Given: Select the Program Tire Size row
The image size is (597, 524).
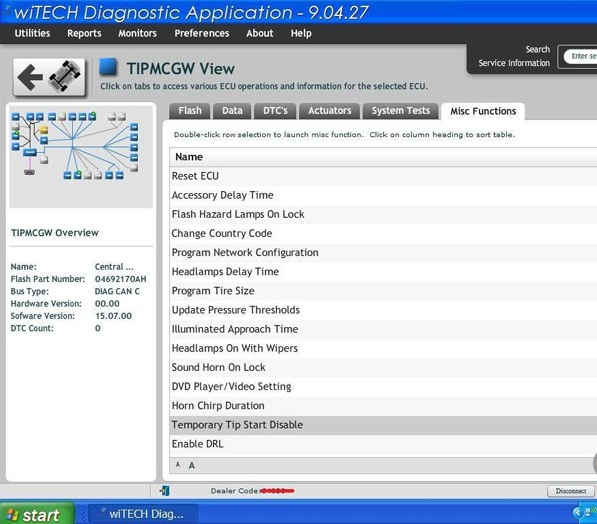Looking at the screenshot, I should pos(383,291).
